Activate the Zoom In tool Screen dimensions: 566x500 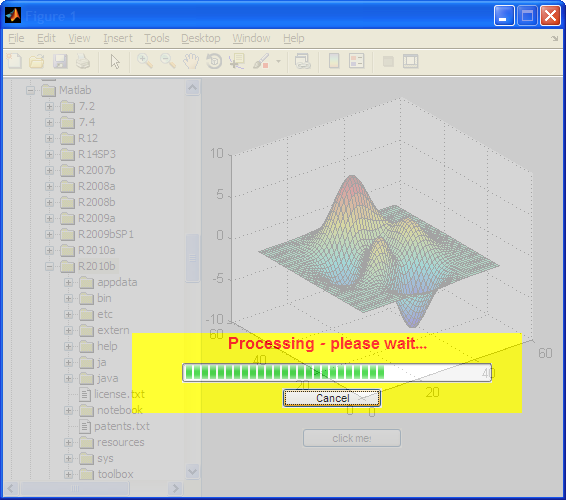pos(145,61)
